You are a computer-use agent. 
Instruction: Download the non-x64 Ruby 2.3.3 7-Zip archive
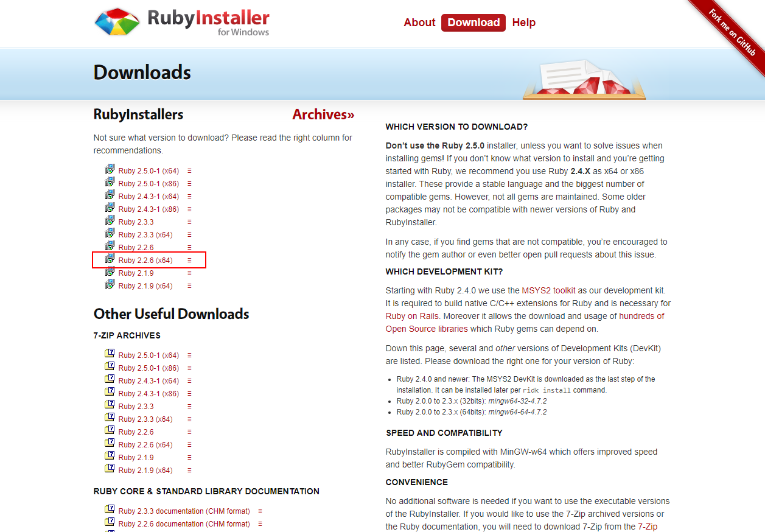pos(136,407)
